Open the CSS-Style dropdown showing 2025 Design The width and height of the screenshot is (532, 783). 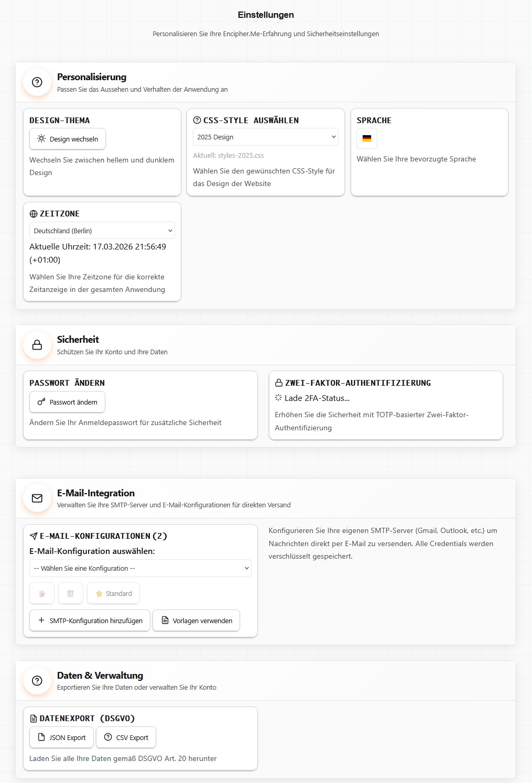(x=265, y=137)
